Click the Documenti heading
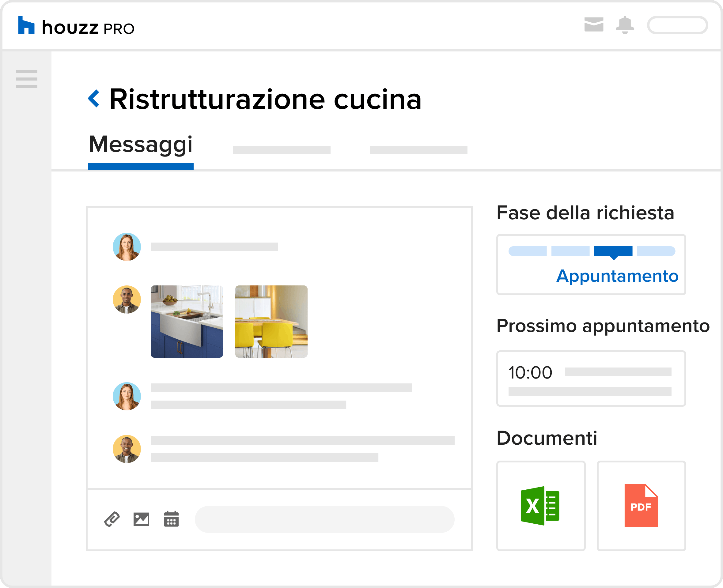 tap(547, 438)
